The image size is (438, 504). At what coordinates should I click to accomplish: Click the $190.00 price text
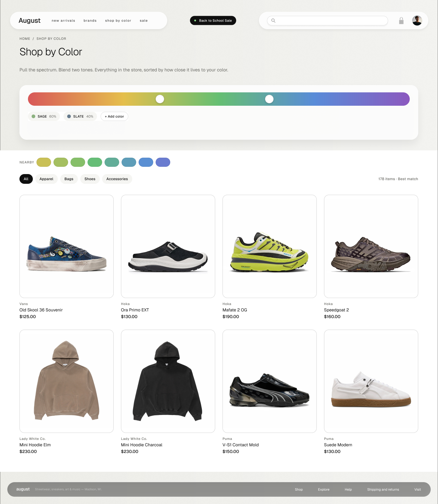click(x=231, y=317)
